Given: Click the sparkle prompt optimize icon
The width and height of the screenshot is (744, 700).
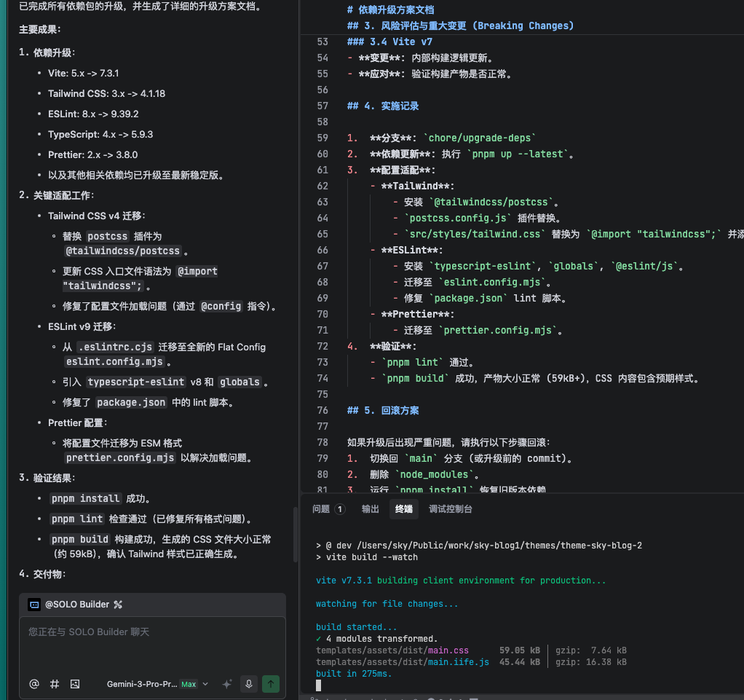Looking at the screenshot, I should tap(227, 684).
